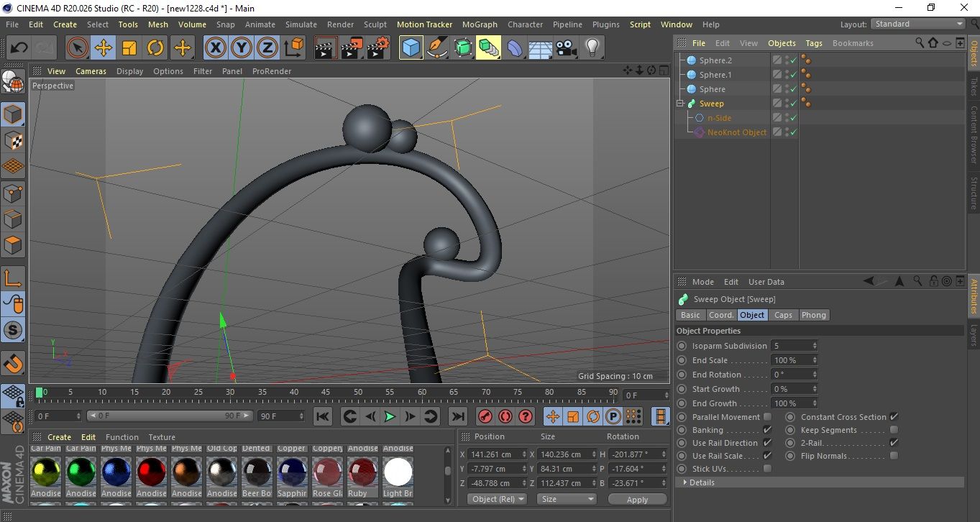The image size is (980, 522).
Task: Activate the Move tool
Action: pos(104,48)
